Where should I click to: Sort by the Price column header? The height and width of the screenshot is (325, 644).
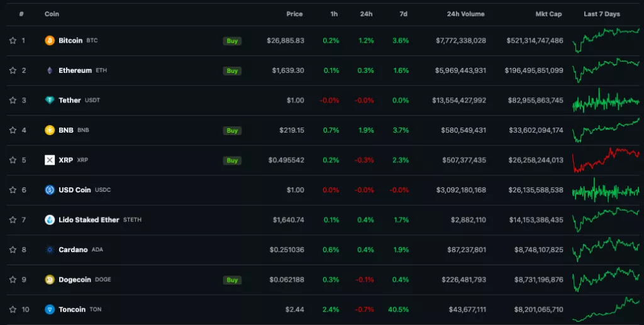[294, 14]
